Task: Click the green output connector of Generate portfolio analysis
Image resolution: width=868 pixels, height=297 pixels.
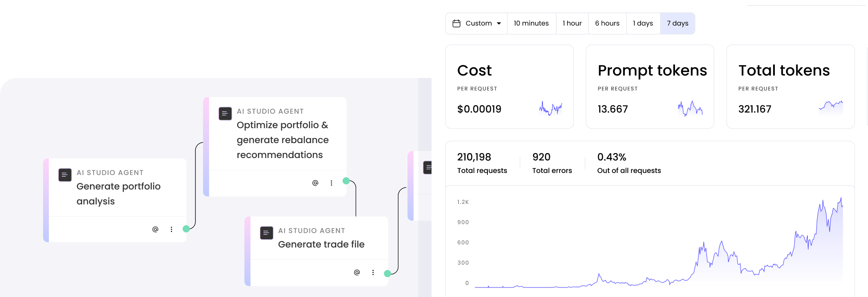Action: click(x=186, y=229)
